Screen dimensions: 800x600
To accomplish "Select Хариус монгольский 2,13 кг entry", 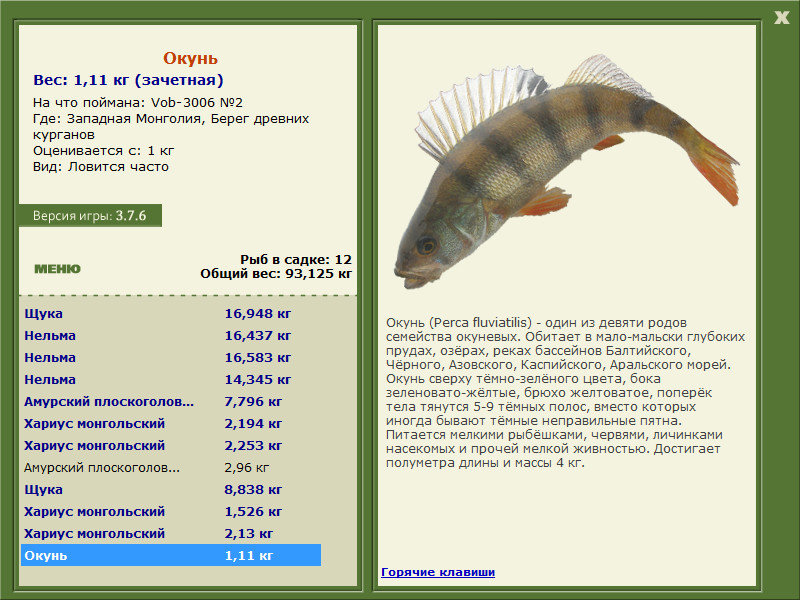I will [x=171, y=533].
